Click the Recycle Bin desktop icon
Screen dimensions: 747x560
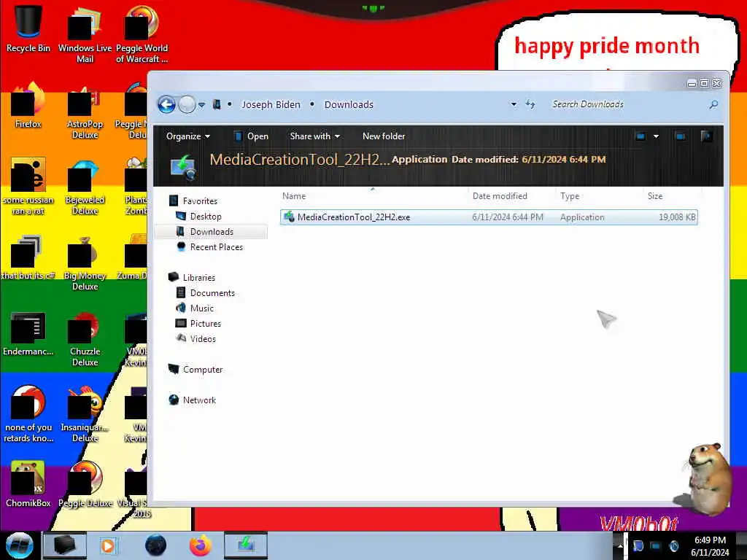28,28
